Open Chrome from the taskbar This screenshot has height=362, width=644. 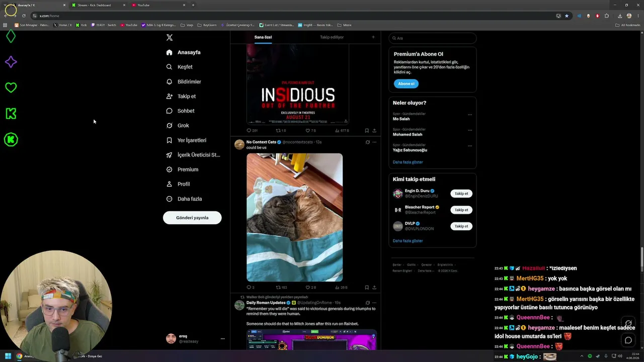click(19, 356)
